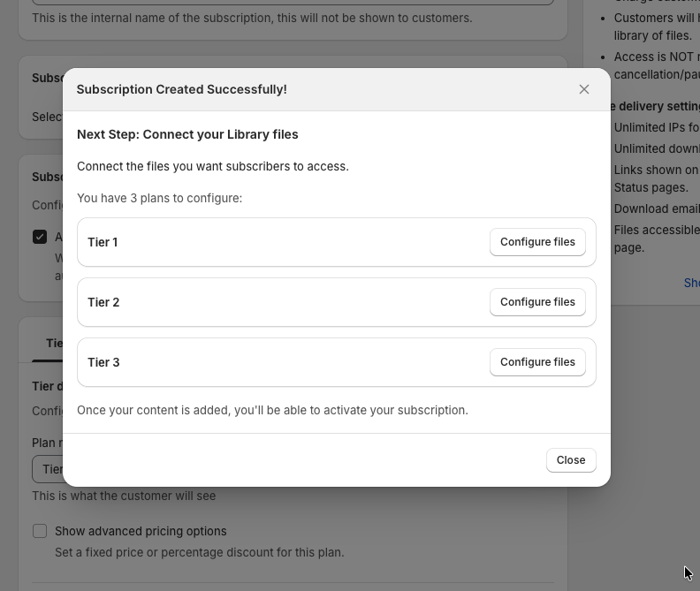Click Configure files for Tier 2
The height and width of the screenshot is (591, 700).
[537, 302]
